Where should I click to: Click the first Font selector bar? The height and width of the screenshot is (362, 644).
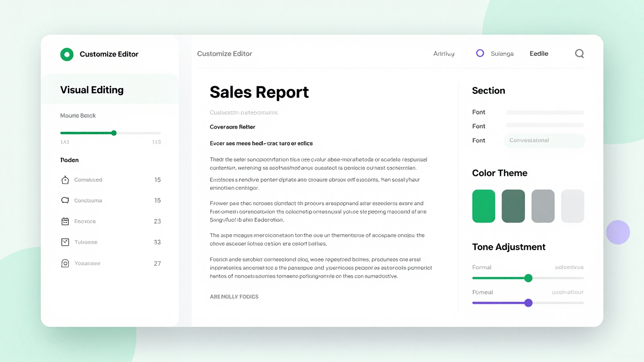coord(545,112)
